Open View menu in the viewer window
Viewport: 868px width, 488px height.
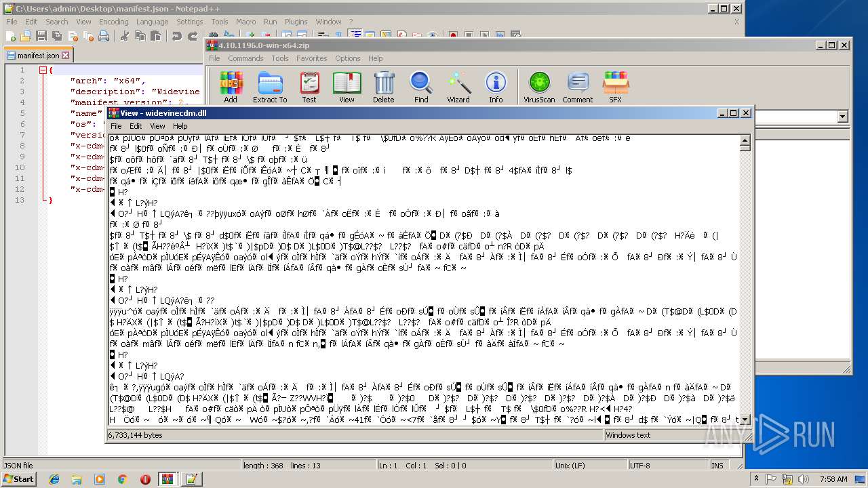[x=157, y=126]
